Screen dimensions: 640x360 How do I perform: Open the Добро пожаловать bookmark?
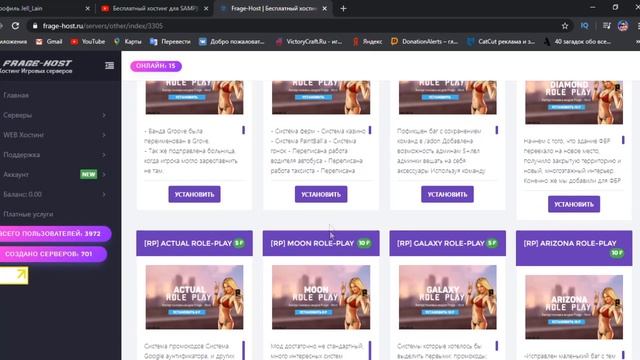click(231, 42)
